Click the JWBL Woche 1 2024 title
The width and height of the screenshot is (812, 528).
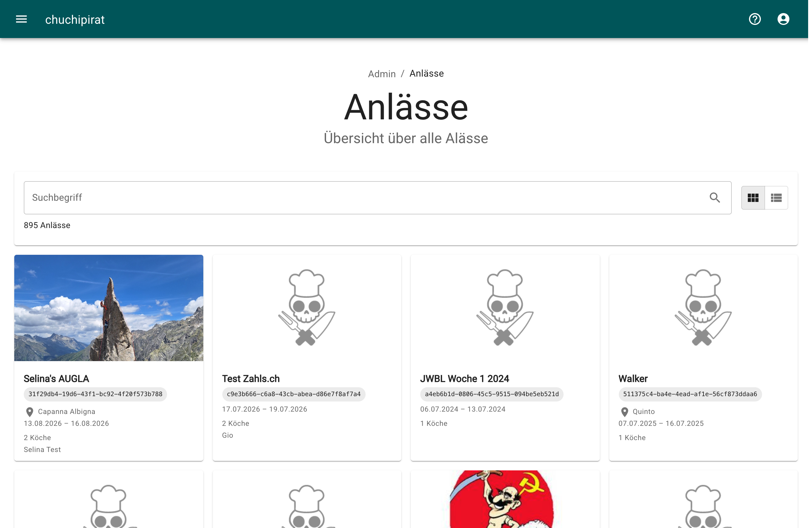point(464,379)
